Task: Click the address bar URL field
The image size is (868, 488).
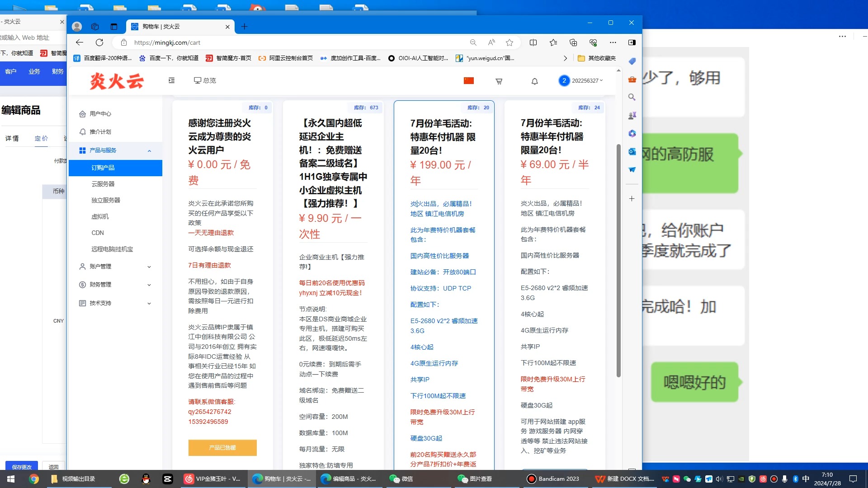Action: click(x=298, y=42)
